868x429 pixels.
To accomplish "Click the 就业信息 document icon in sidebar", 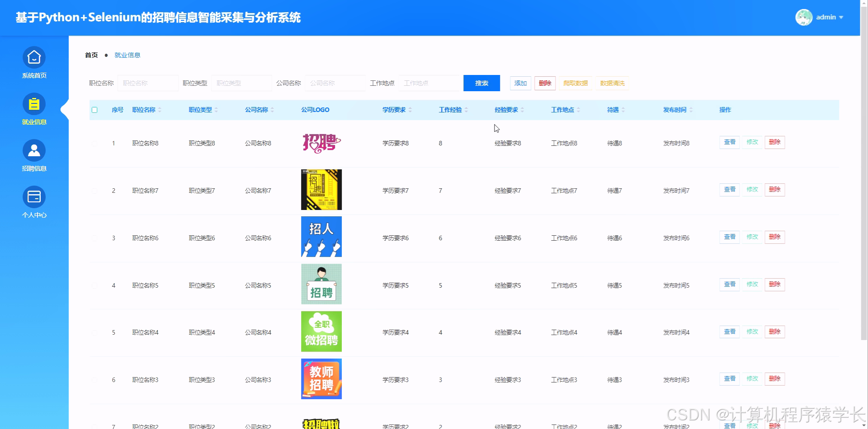I will [34, 103].
